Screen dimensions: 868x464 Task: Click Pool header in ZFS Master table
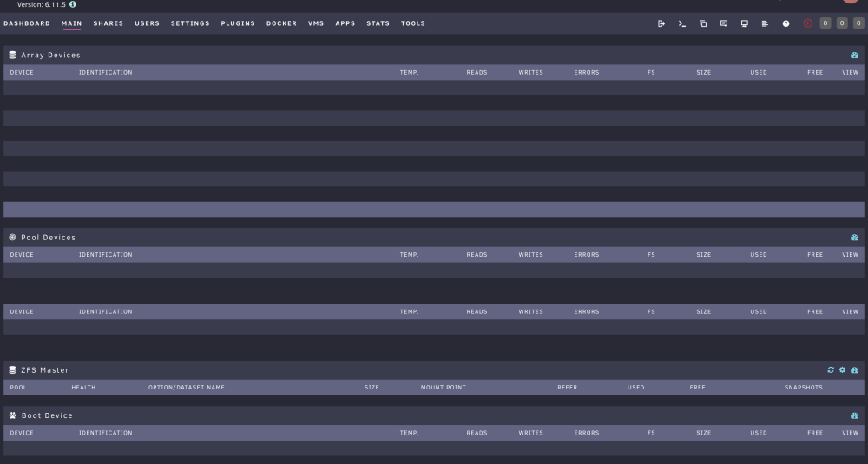18,388
